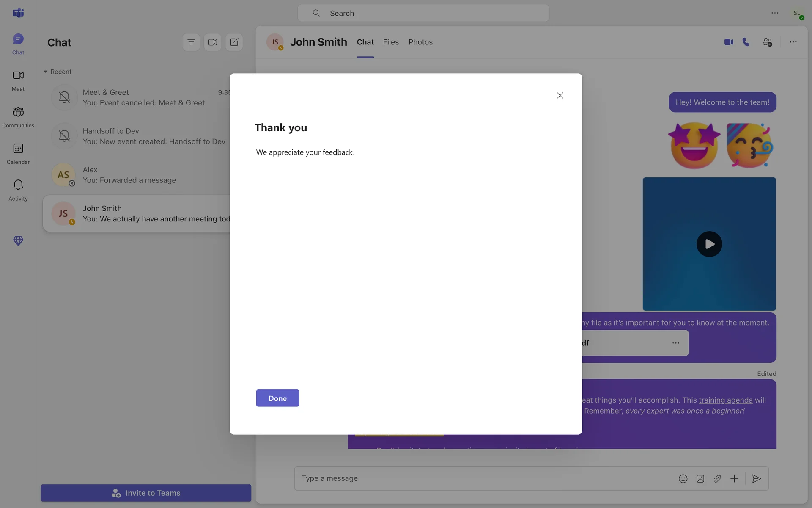The width and height of the screenshot is (812, 508).
Task: Start a video call with John Smith
Action: pos(728,42)
